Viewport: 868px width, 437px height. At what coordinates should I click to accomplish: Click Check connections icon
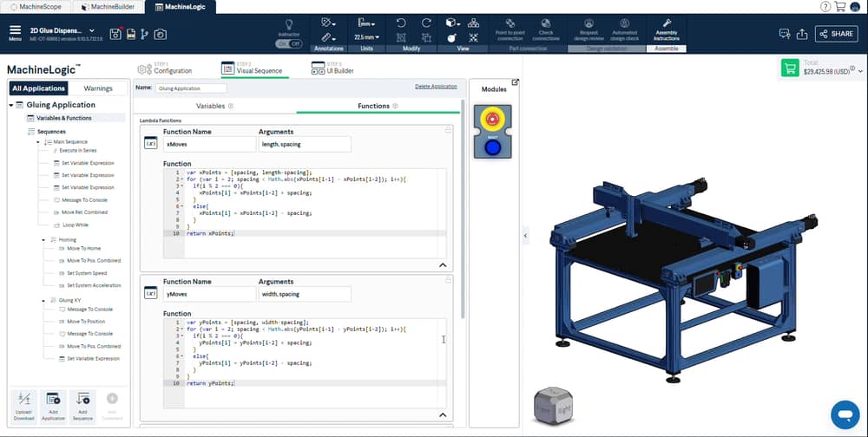click(x=546, y=23)
